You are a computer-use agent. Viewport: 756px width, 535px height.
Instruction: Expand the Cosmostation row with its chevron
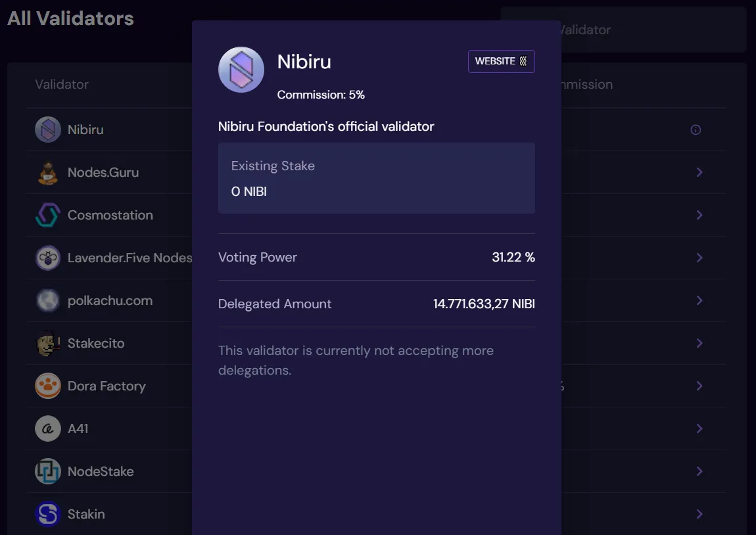click(x=699, y=215)
